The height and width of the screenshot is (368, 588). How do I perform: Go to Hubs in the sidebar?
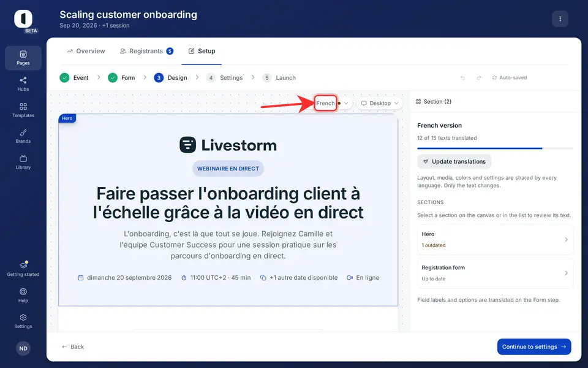[x=23, y=84]
